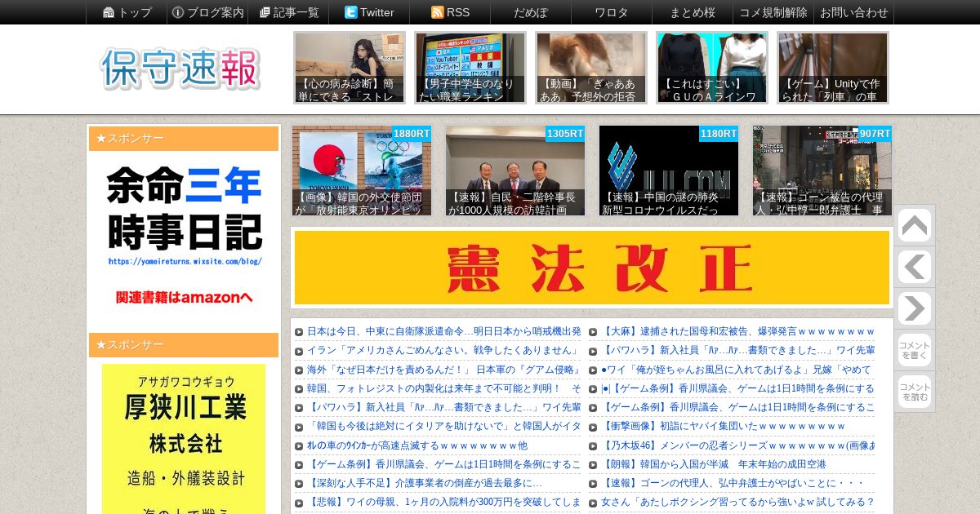Viewport: 980px width, 514px height.
Task: Click the コメントを読む side button
Action: 914,392
